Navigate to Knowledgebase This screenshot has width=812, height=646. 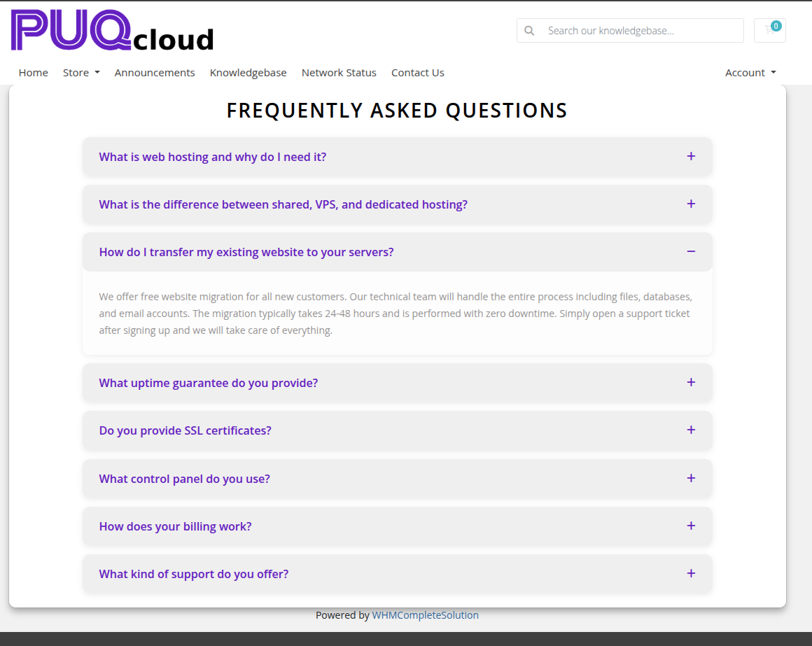pos(248,73)
